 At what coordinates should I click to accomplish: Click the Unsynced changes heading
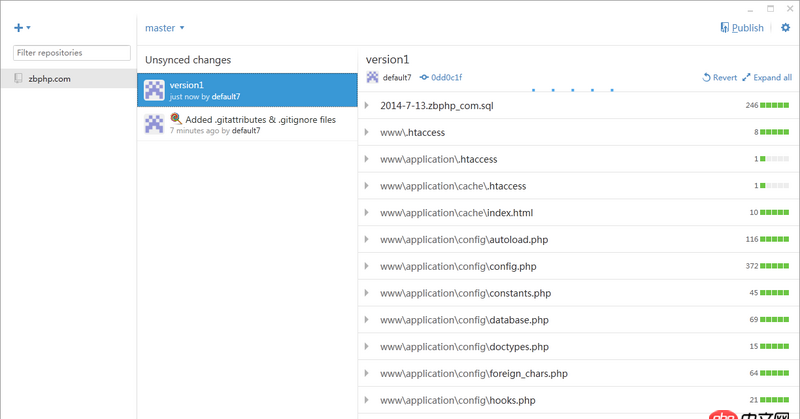188,60
